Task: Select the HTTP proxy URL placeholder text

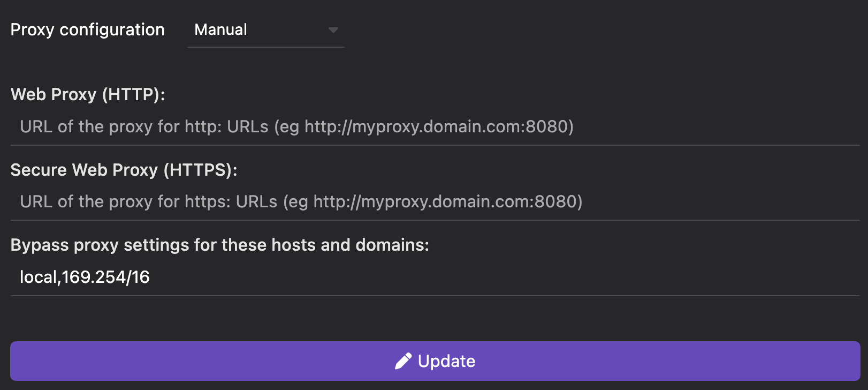Action: (296, 127)
